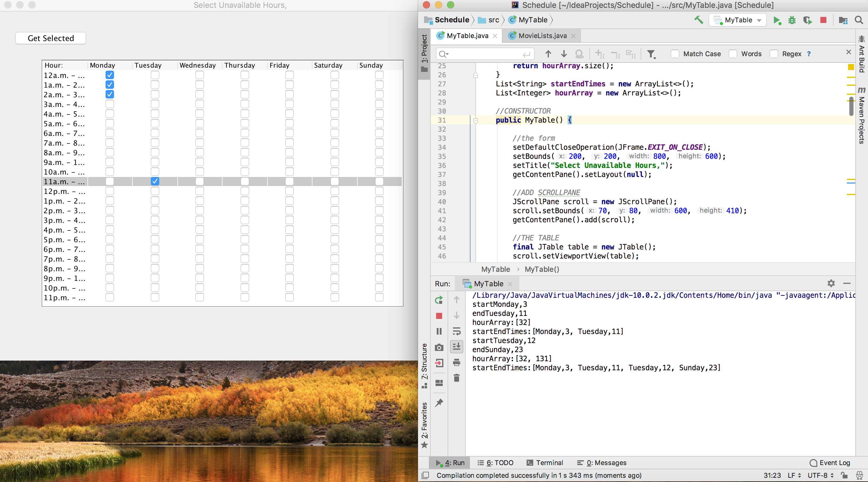868x482 pixels.
Task: Click the red Stop icon in top toolbar
Action: point(823,20)
